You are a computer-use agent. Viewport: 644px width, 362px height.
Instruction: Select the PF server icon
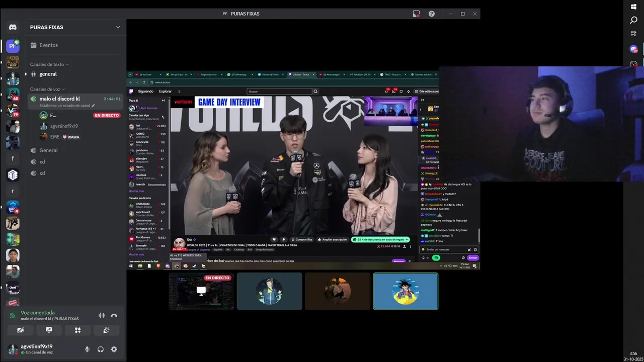click(x=13, y=46)
